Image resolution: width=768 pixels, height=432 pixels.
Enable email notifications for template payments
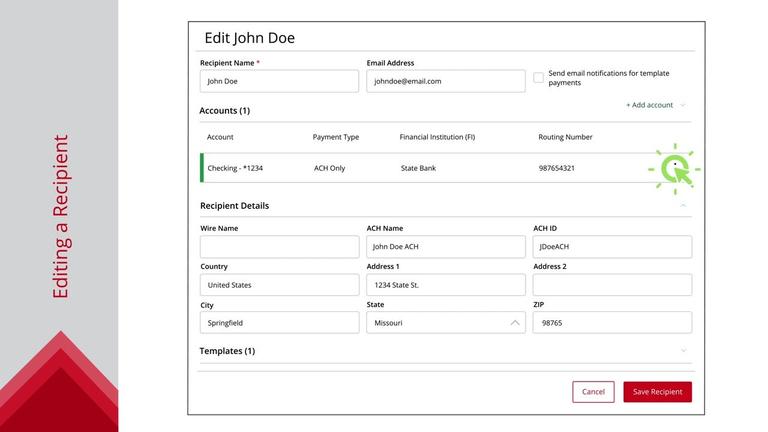click(538, 77)
